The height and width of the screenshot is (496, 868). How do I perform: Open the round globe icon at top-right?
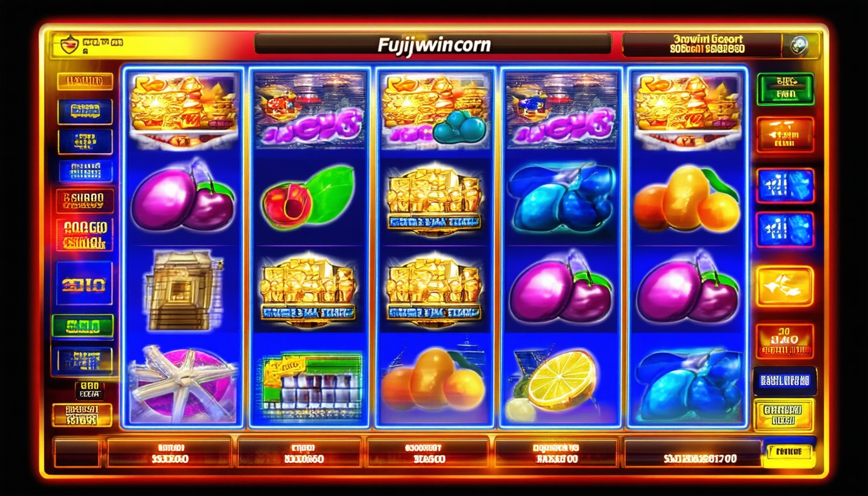pos(799,46)
